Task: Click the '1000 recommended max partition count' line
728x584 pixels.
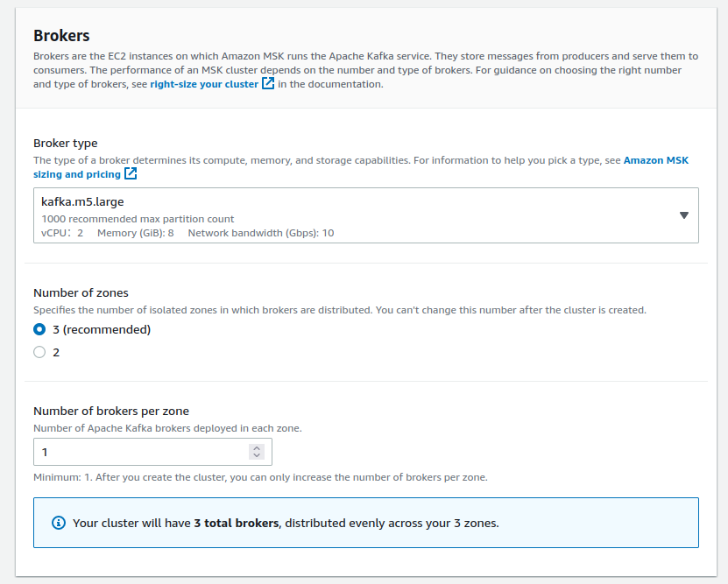Action: [x=138, y=219]
